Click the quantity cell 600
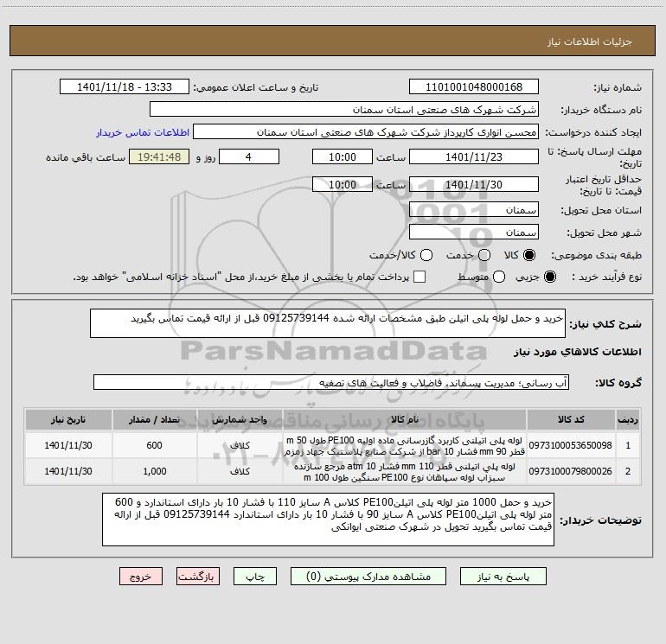The image size is (666, 644). click(x=154, y=445)
